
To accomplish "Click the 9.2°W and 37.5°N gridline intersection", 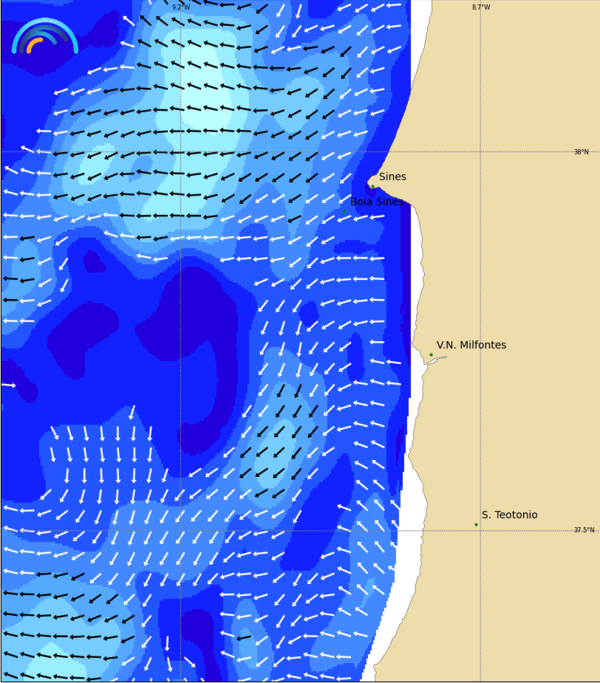I will click(x=180, y=530).
